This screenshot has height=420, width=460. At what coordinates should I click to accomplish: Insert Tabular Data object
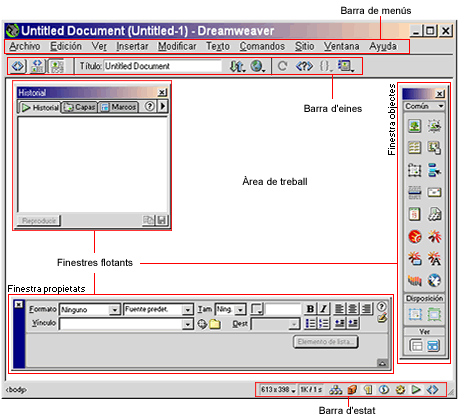pyautogui.click(x=434, y=147)
